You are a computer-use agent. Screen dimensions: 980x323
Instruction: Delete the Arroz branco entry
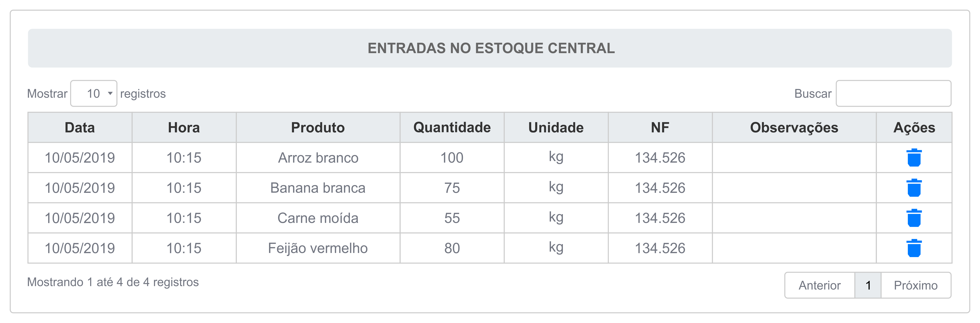tap(914, 158)
